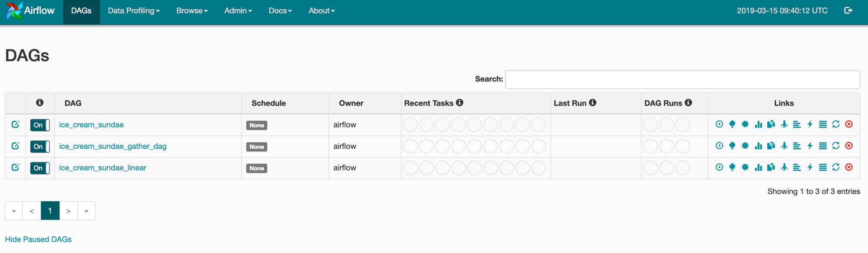View code icon for ice_cream_sundae

810,125
